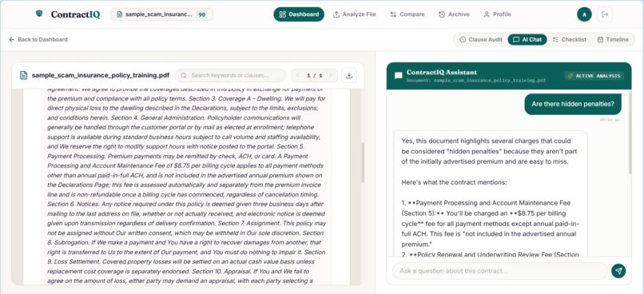
Task: Switch to the Checklist view
Action: click(569, 39)
